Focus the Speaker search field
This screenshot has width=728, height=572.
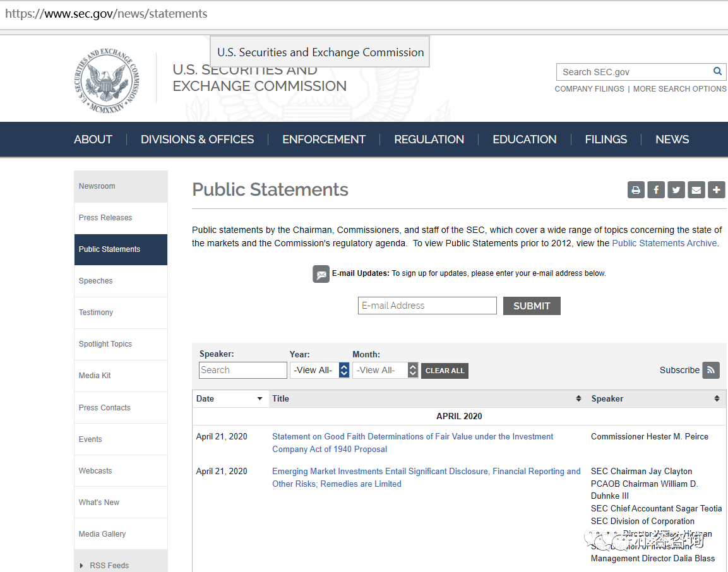(243, 370)
